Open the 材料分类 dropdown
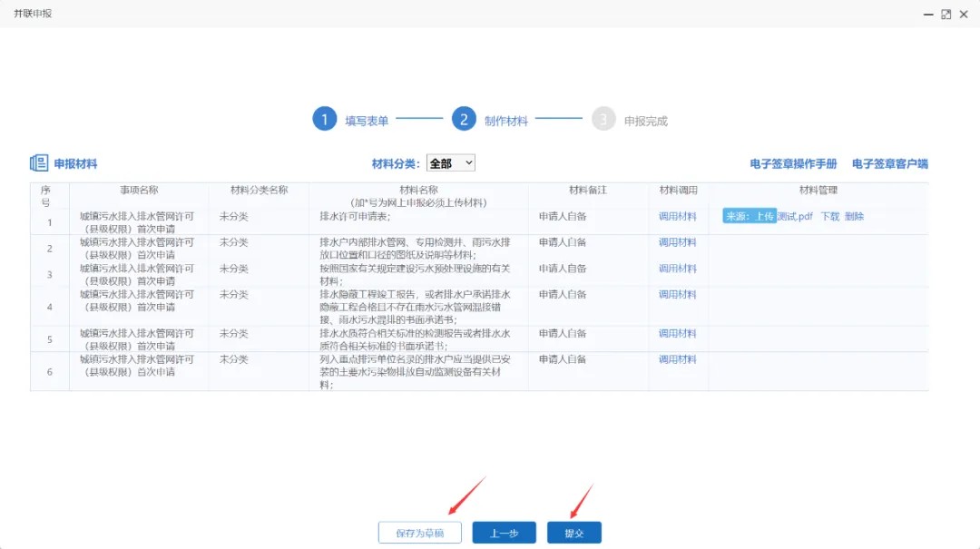This screenshot has width=980, height=549. click(451, 163)
